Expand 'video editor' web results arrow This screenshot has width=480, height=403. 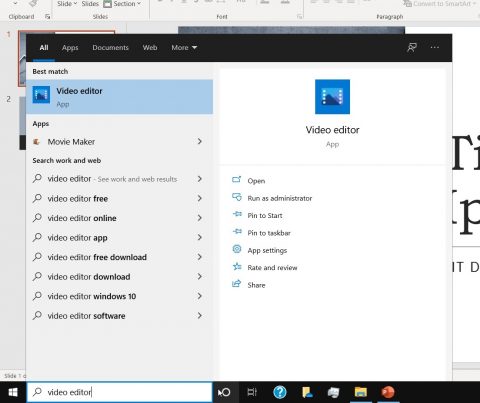click(200, 179)
